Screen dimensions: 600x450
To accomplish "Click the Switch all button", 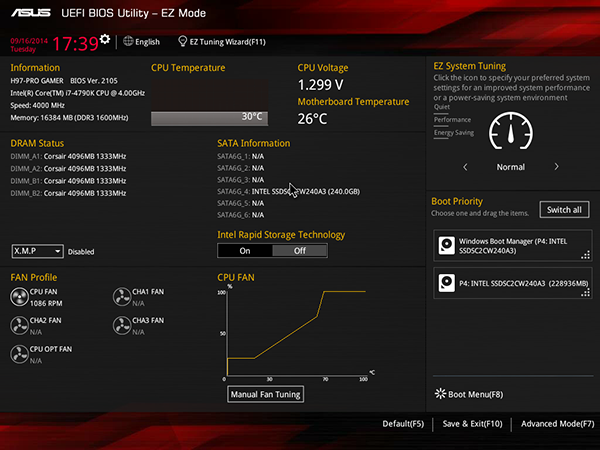I will tap(564, 210).
